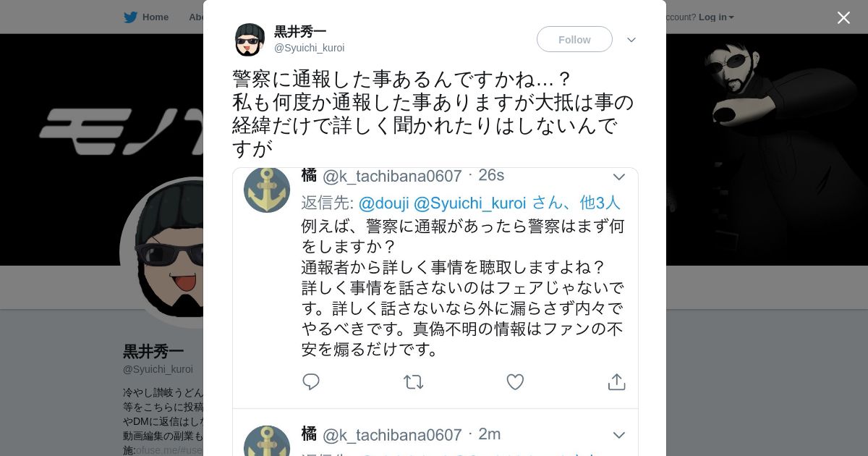Click 黒井秀一 avatar in tweet header
Screen dimensions: 868x456
250,40
